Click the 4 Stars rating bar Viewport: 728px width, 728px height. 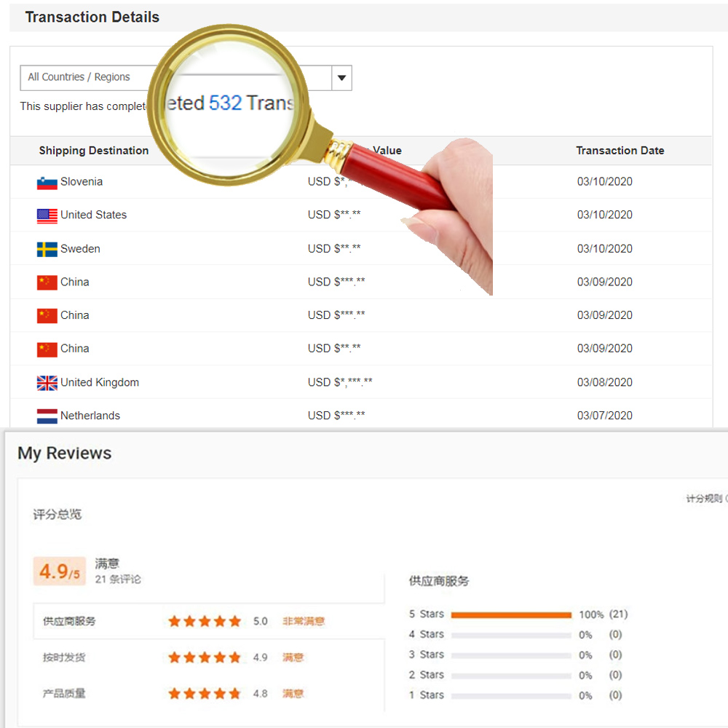tap(511, 636)
